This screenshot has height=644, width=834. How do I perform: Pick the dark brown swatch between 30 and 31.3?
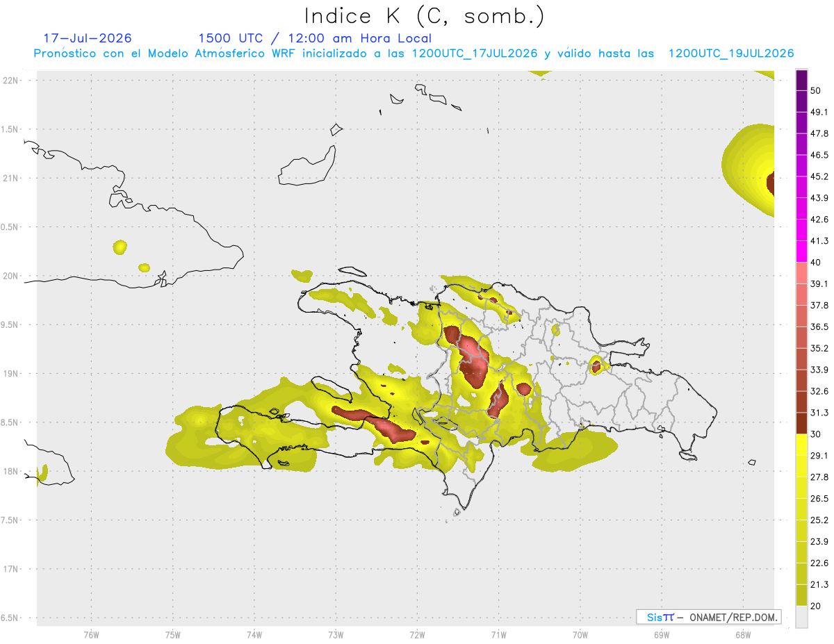click(x=801, y=423)
